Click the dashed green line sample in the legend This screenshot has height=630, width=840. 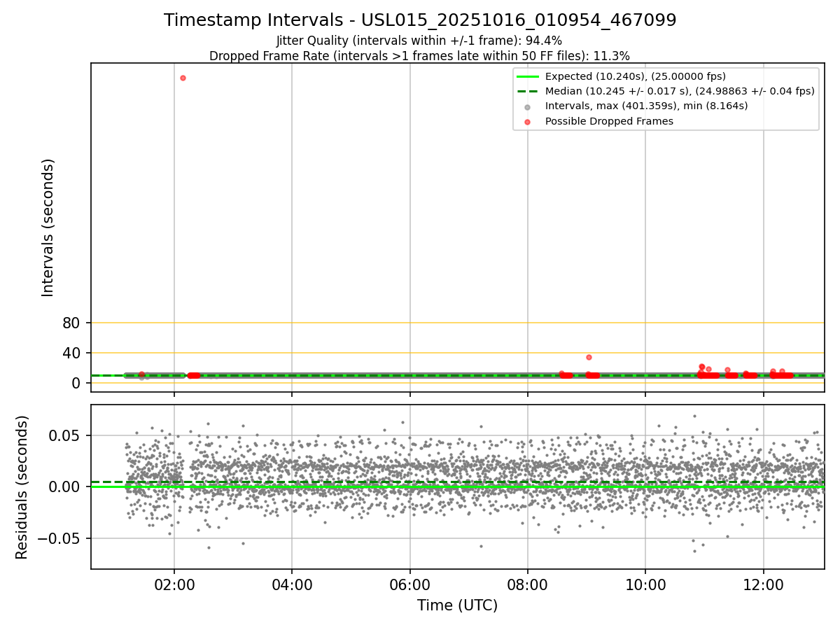(x=528, y=92)
